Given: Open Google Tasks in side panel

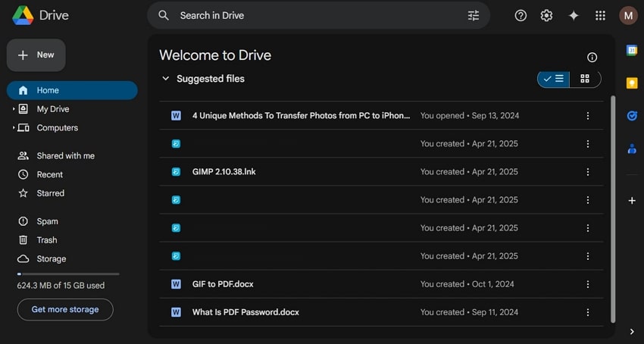Looking at the screenshot, I should (632, 116).
